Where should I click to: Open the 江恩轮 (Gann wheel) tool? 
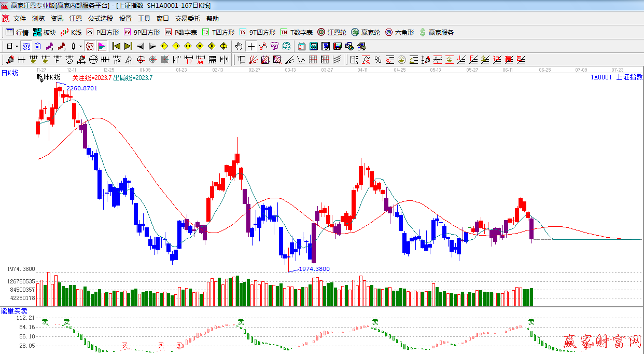(332, 32)
